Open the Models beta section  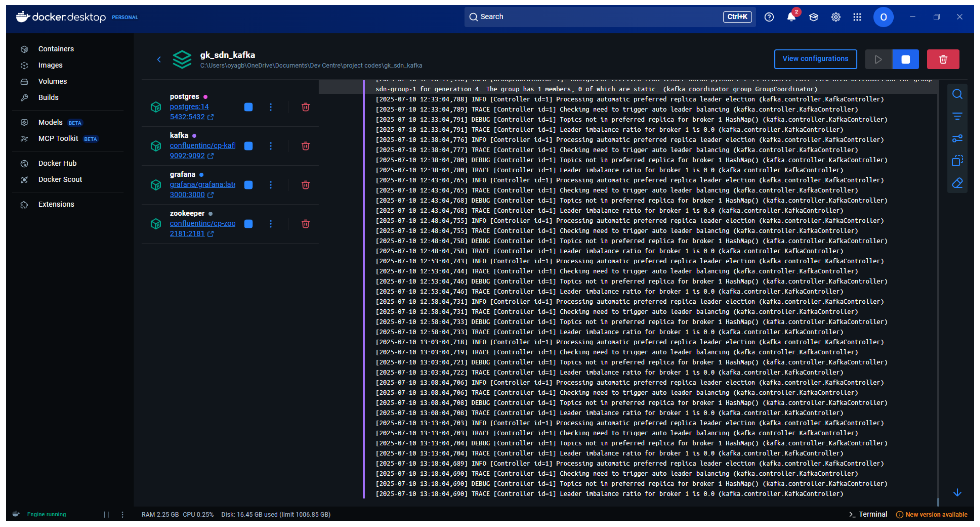coord(50,123)
